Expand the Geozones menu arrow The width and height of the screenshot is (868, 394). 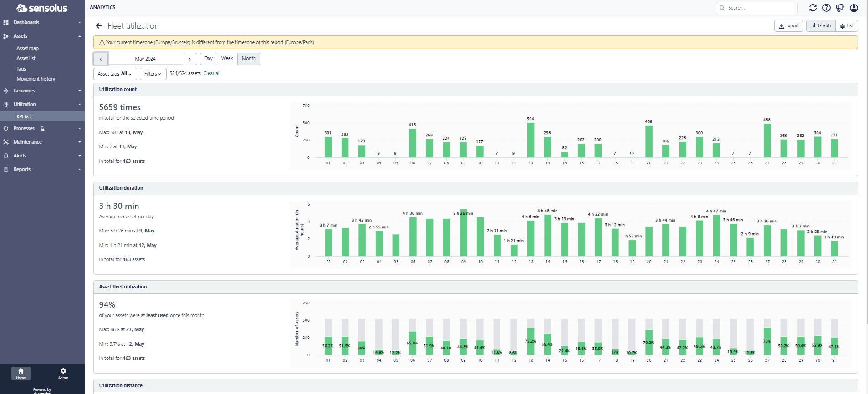80,91
